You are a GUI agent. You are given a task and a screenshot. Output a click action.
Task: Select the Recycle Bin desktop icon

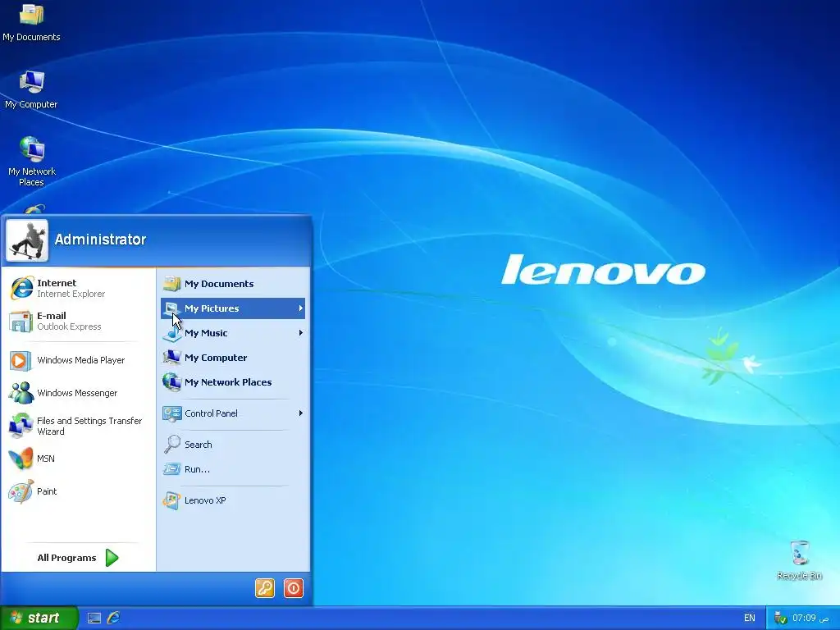[x=799, y=560]
